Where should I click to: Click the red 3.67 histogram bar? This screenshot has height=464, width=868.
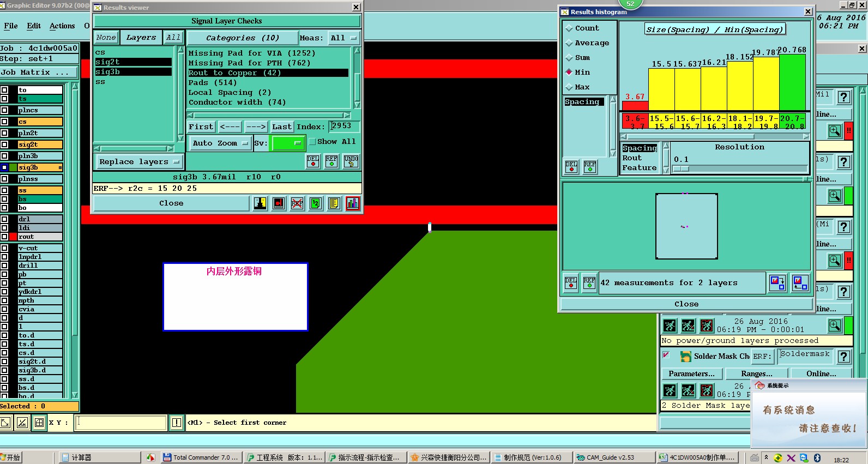coord(635,106)
